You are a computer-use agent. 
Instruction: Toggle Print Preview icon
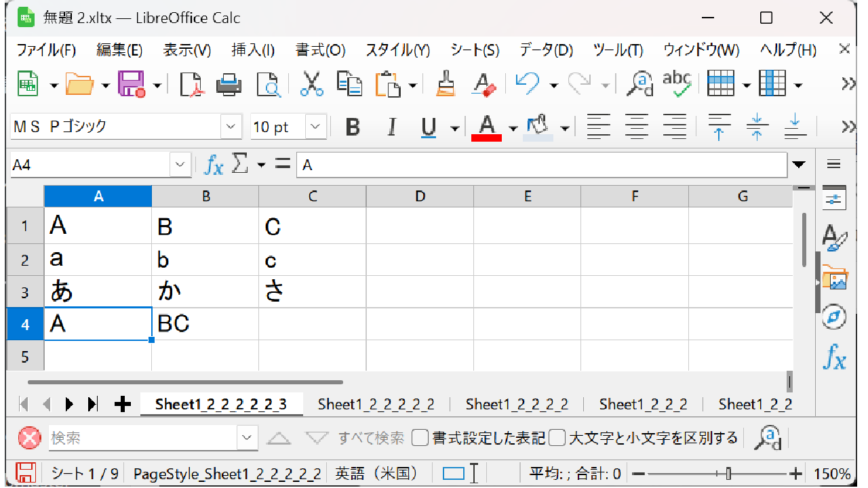click(x=268, y=84)
